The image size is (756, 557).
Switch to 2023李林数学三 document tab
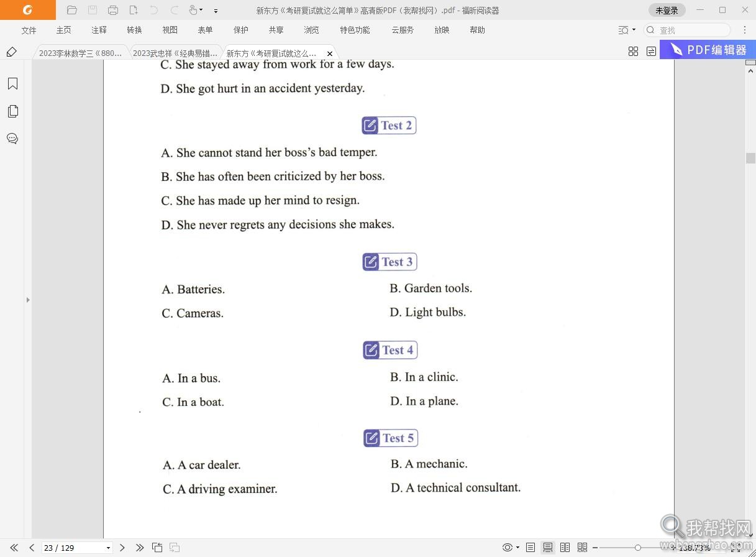click(x=80, y=53)
